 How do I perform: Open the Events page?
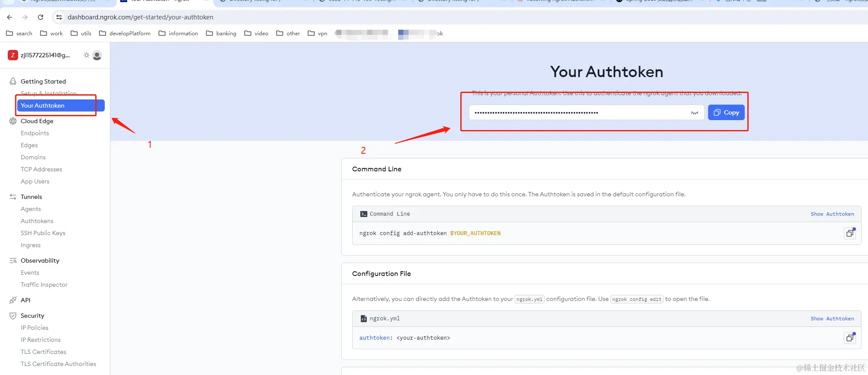click(x=30, y=273)
